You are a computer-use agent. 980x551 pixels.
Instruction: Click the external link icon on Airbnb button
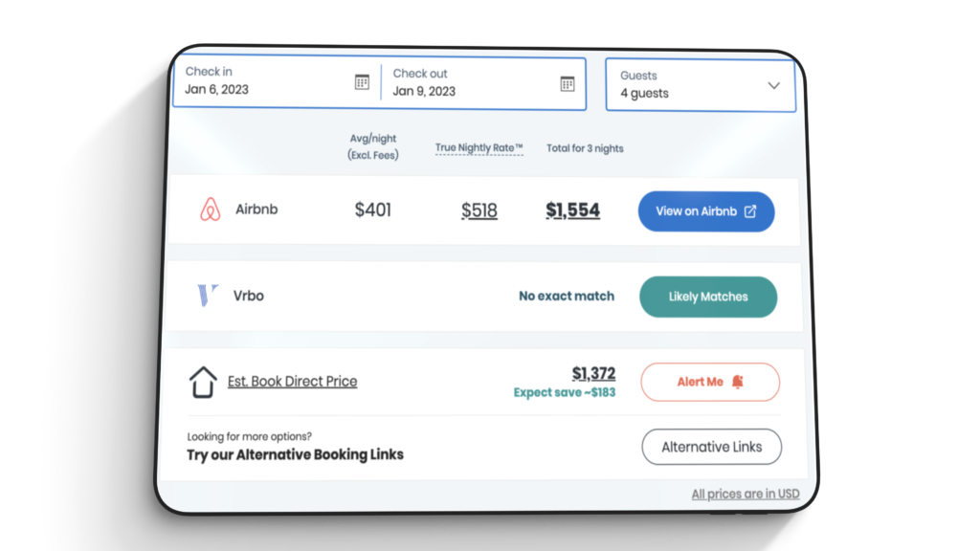[x=750, y=211]
